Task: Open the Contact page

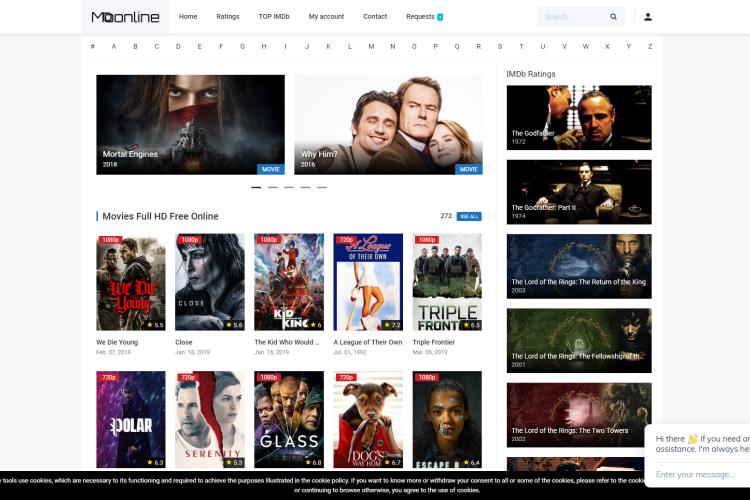Action: pyautogui.click(x=375, y=17)
